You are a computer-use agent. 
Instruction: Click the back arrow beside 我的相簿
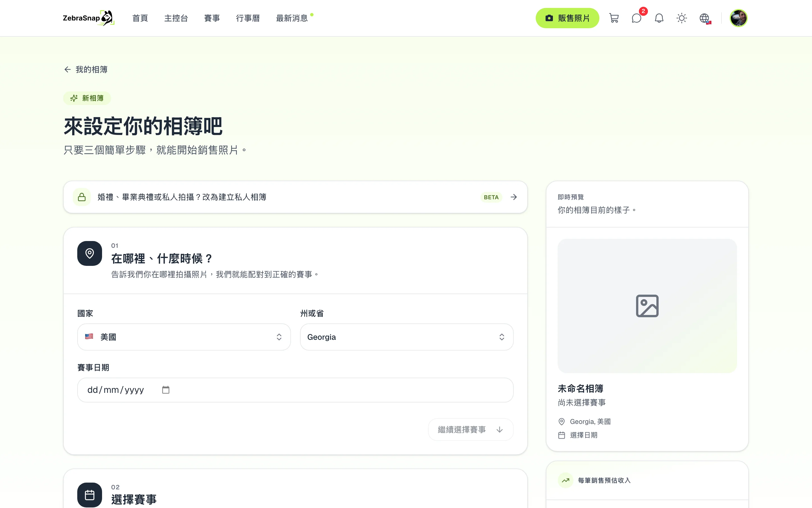[x=67, y=69]
